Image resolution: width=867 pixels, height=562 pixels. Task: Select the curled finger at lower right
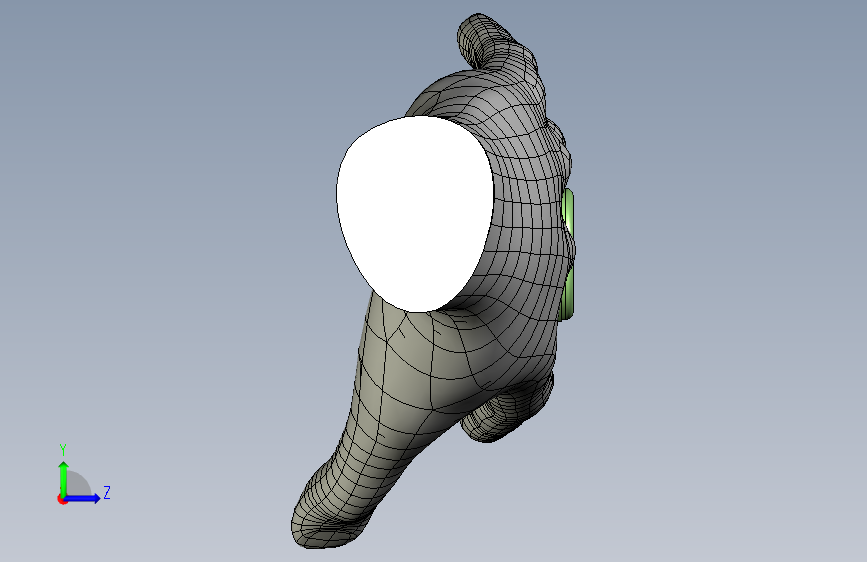(506, 409)
